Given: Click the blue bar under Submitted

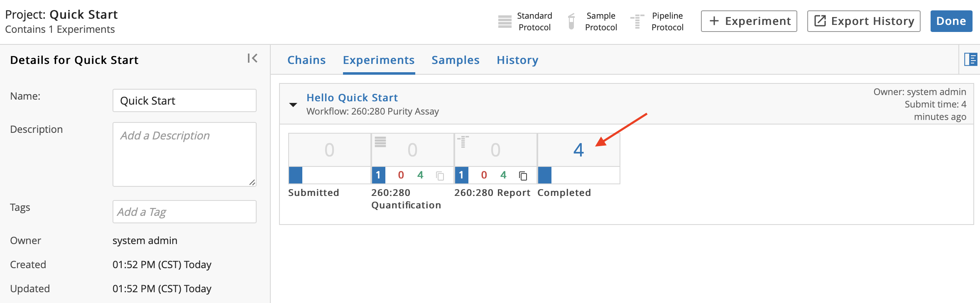Looking at the screenshot, I should click(x=295, y=175).
